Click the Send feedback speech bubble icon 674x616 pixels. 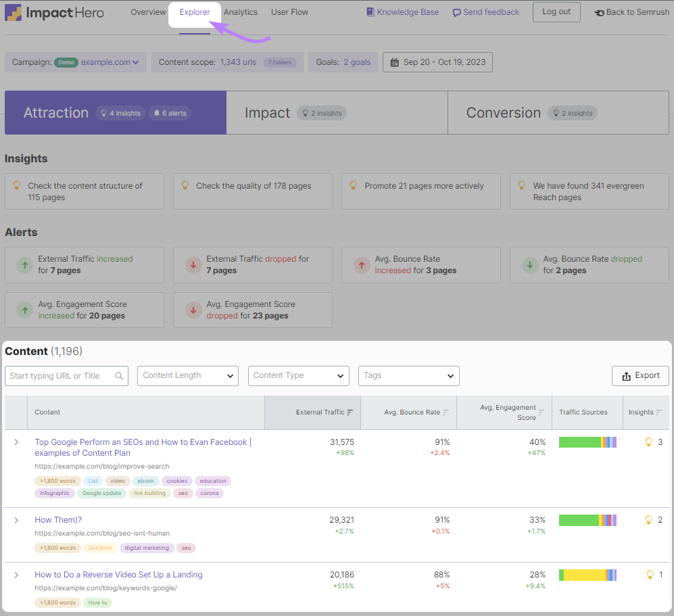[x=456, y=11]
